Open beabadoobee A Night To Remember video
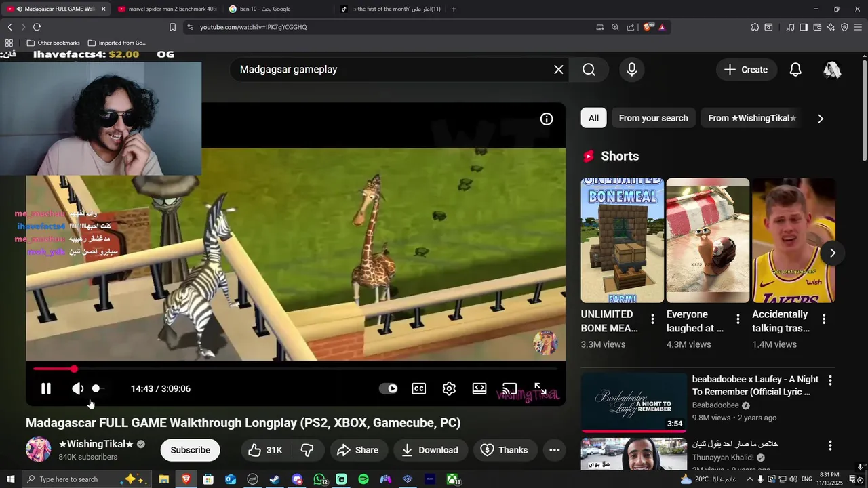Viewport: 868px width, 488px height. click(634, 403)
